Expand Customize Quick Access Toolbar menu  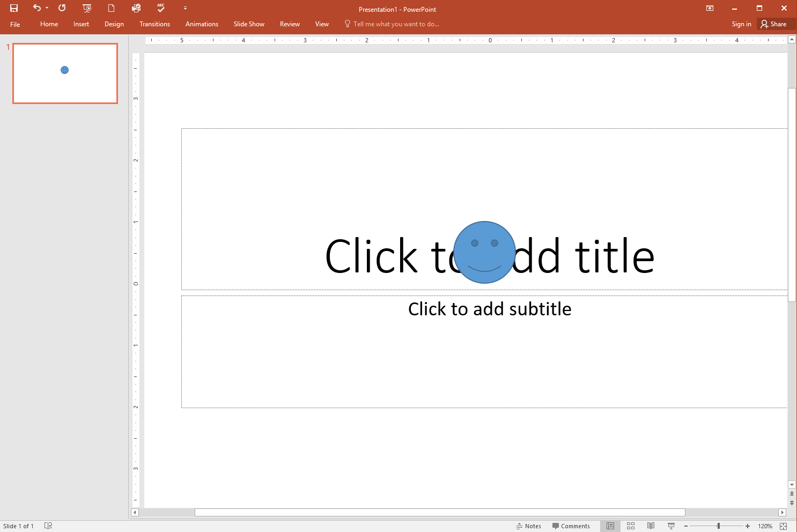coord(185,8)
